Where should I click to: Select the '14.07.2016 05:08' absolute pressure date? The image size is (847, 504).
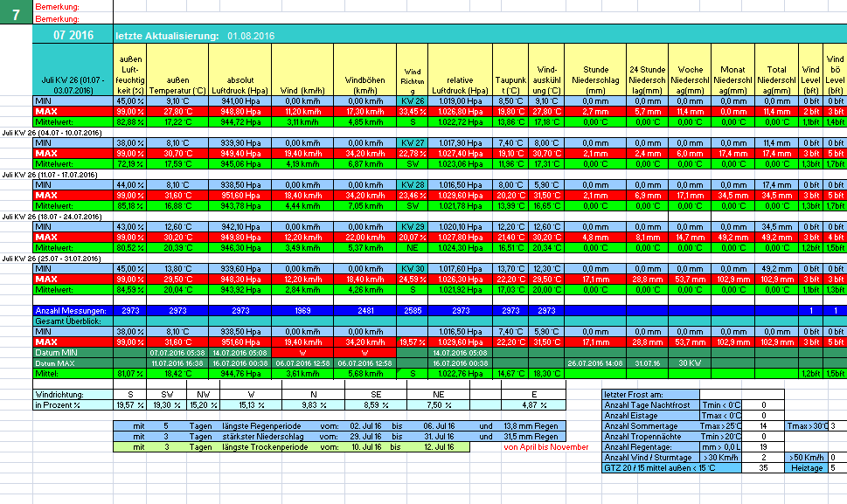click(x=240, y=353)
